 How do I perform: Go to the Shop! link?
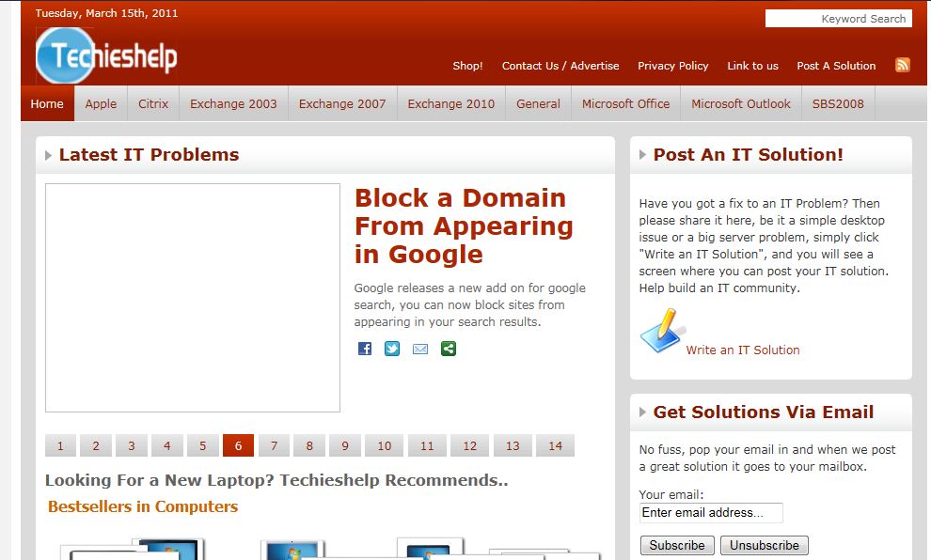click(x=468, y=66)
